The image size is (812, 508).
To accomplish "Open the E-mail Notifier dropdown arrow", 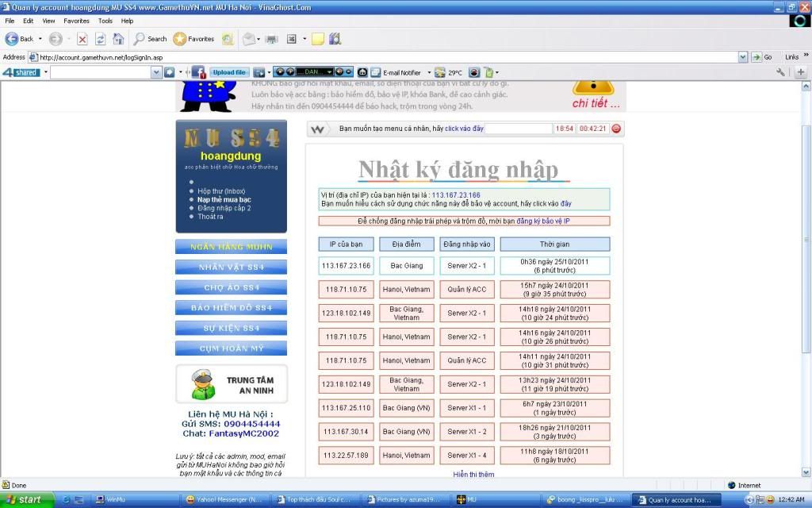I will coord(429,72).
